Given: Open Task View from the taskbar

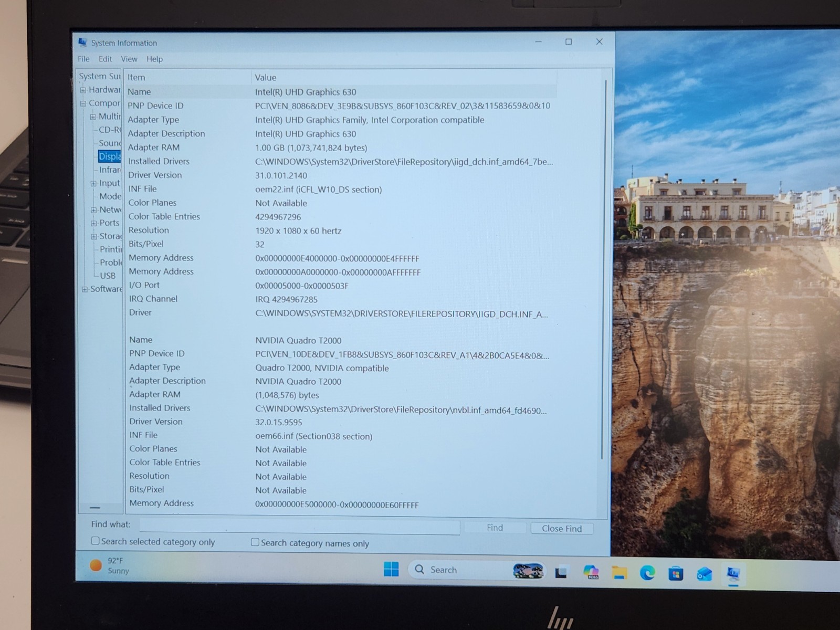Looking at the screenshot, I should click(561, 572).
